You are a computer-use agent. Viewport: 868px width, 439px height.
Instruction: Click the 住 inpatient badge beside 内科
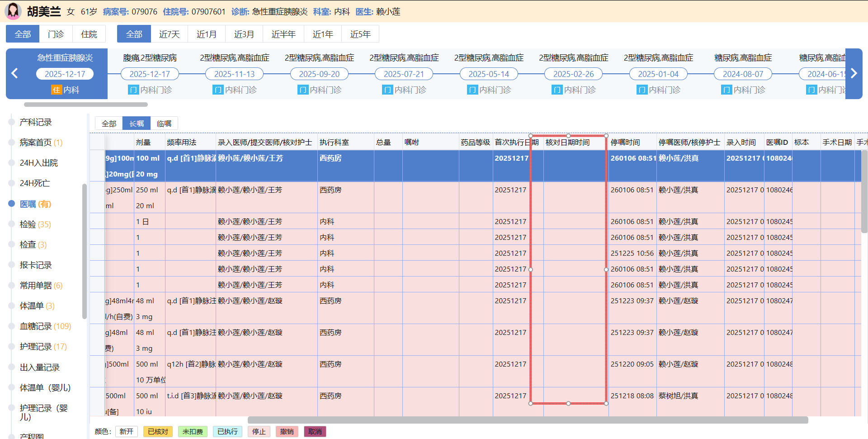[56, 90]
